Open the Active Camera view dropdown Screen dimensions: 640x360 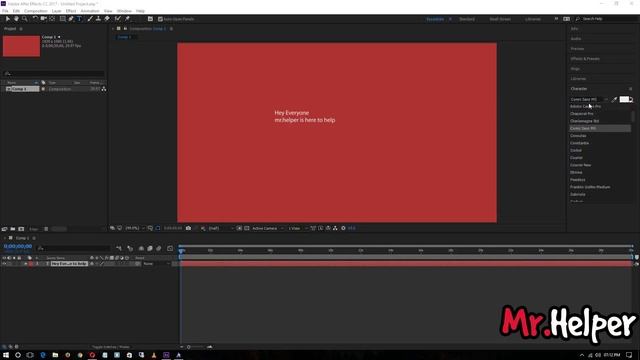pyautogui.click(x=267, y=228)
